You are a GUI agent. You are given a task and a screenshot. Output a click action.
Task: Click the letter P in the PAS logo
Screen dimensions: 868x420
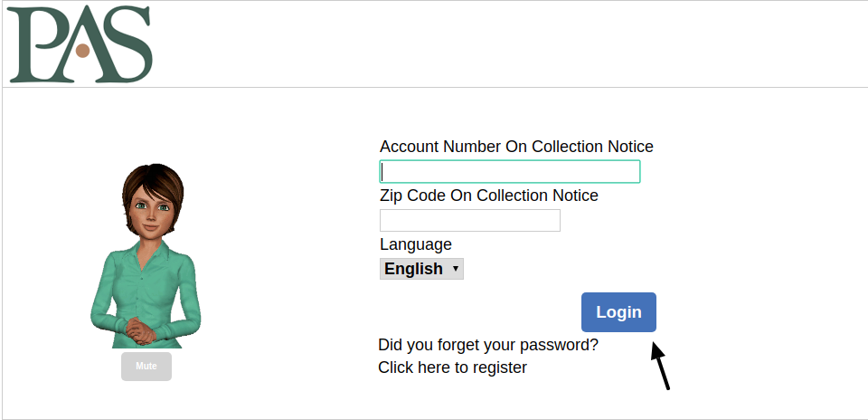point(34,44)
